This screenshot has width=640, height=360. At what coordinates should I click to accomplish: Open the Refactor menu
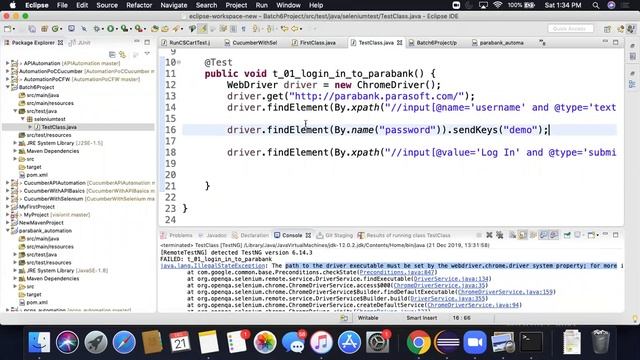pos(139,5)
